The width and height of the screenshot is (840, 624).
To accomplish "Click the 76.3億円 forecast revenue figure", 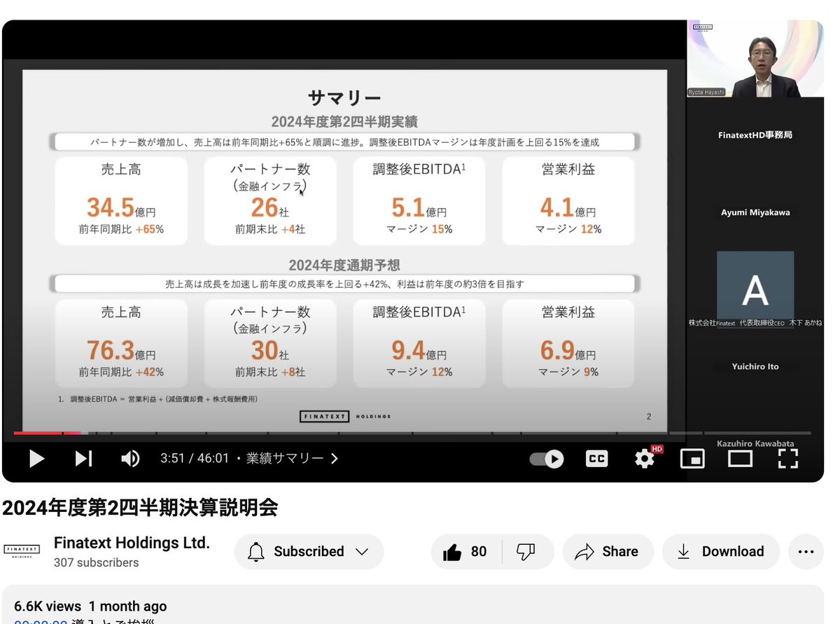I will click(121, 350).
